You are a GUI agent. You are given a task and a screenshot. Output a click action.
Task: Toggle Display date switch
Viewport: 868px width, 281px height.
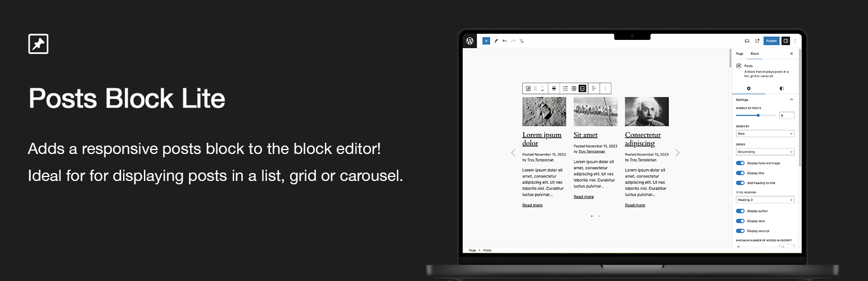(740, 221)
